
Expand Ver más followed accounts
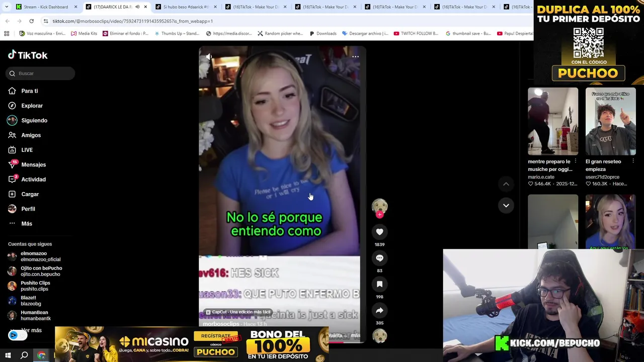tap(32, 330)
